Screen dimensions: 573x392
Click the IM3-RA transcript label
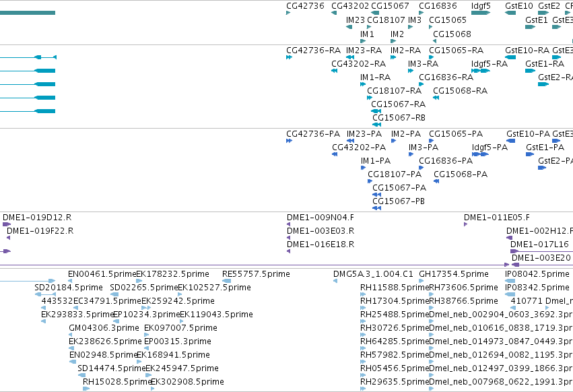(423, 64)
